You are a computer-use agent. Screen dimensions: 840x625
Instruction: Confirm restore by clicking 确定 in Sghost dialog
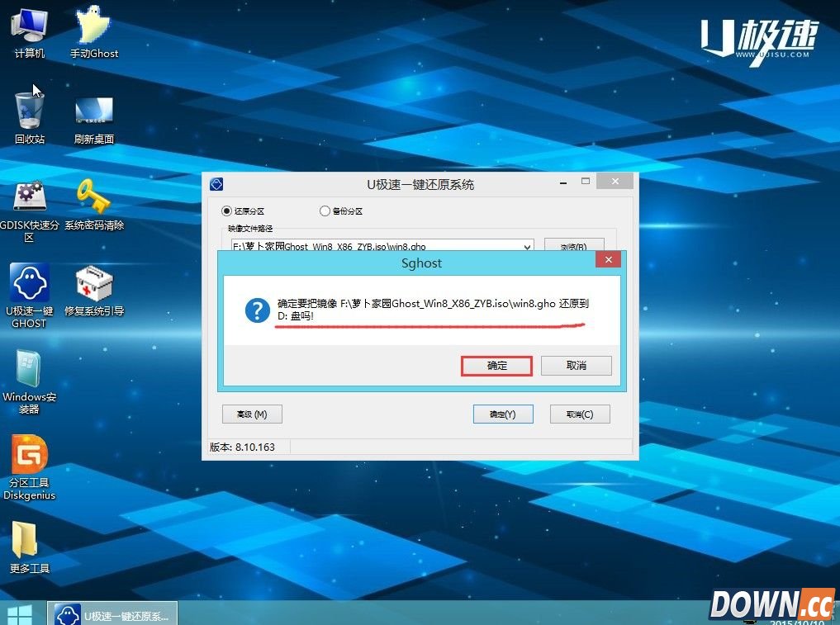click(496, 365)
